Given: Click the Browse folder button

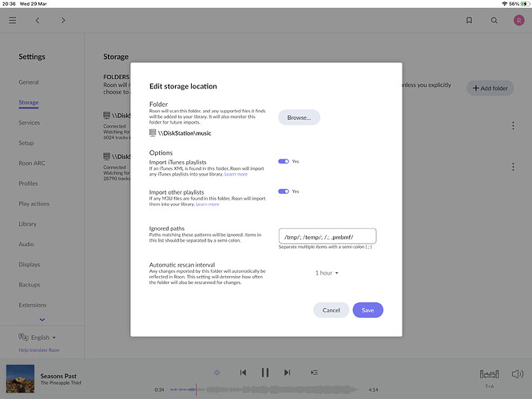Looking at the screenshot, I should click(x=299, y=117).
